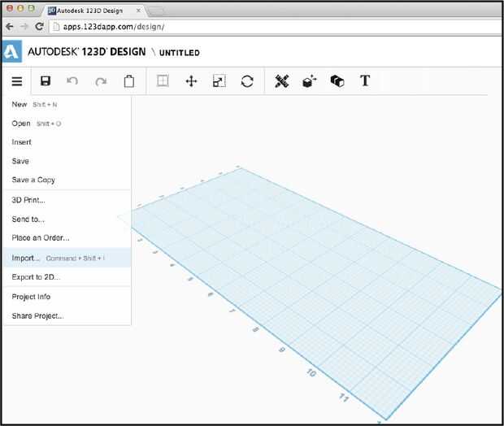The width and height of the screenshot is (504, 426).
Task: Choose Import... menu entry
Action: 67,258
